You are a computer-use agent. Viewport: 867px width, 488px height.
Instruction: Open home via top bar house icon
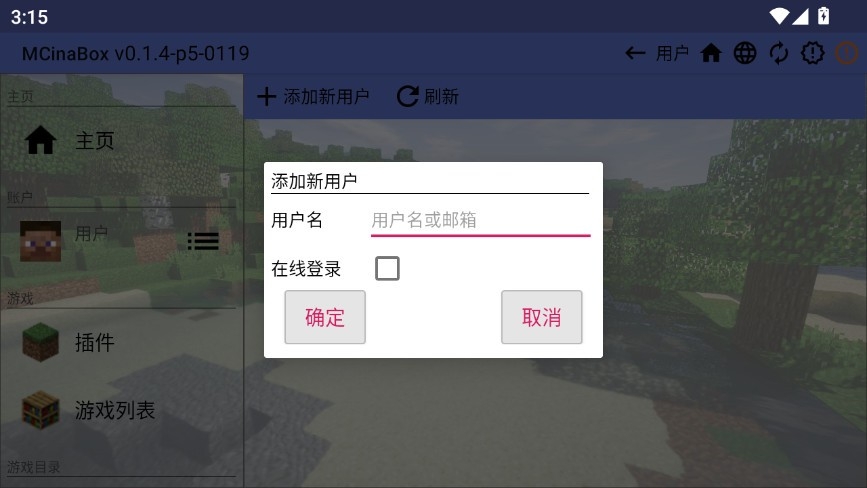[711, 54]
